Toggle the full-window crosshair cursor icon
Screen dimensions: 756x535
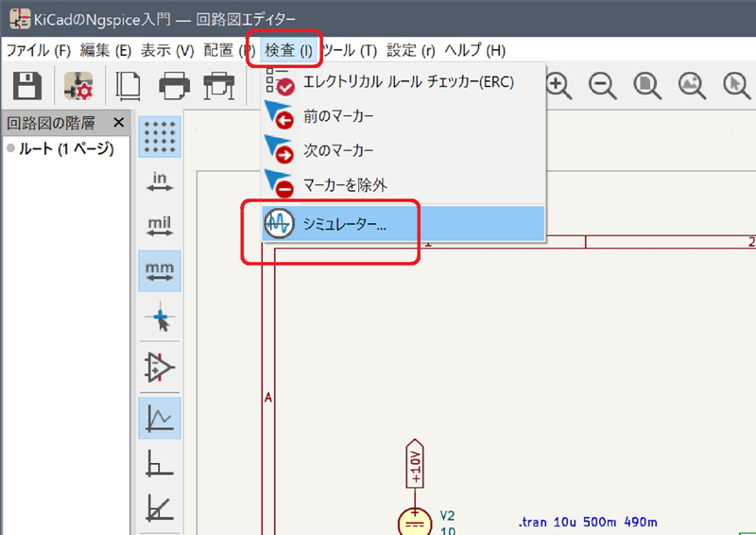[x=160, y=317]
